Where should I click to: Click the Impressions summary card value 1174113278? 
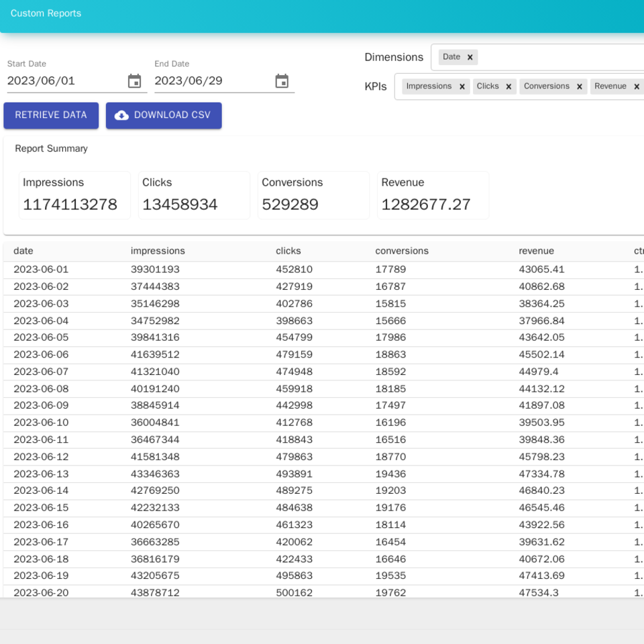pos(70,205)
